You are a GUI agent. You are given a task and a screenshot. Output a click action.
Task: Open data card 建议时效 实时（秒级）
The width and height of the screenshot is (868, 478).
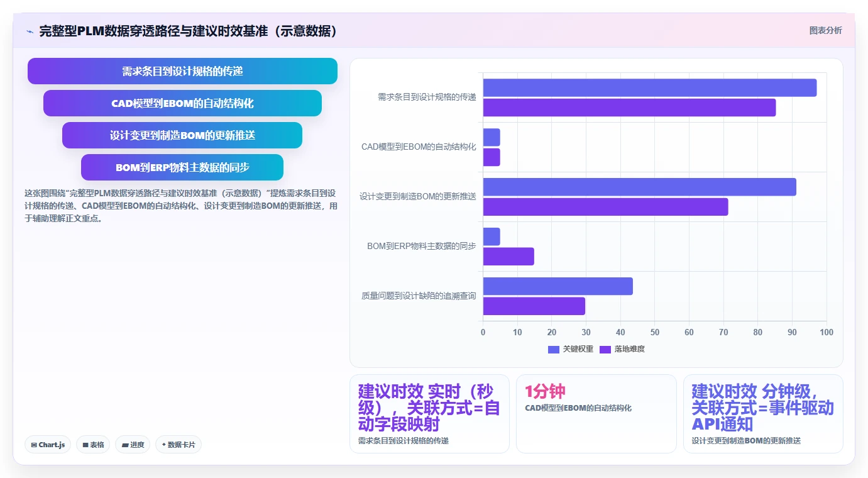[x=429, y=414]
